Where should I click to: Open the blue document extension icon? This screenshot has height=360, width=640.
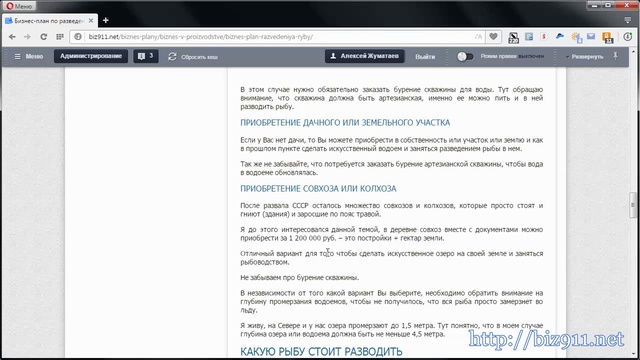(529, 37)
